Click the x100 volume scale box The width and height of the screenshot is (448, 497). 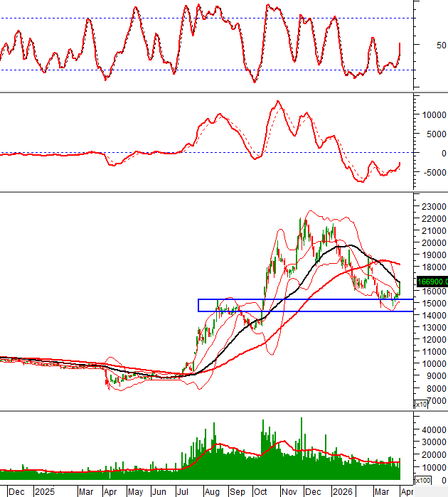422,481
